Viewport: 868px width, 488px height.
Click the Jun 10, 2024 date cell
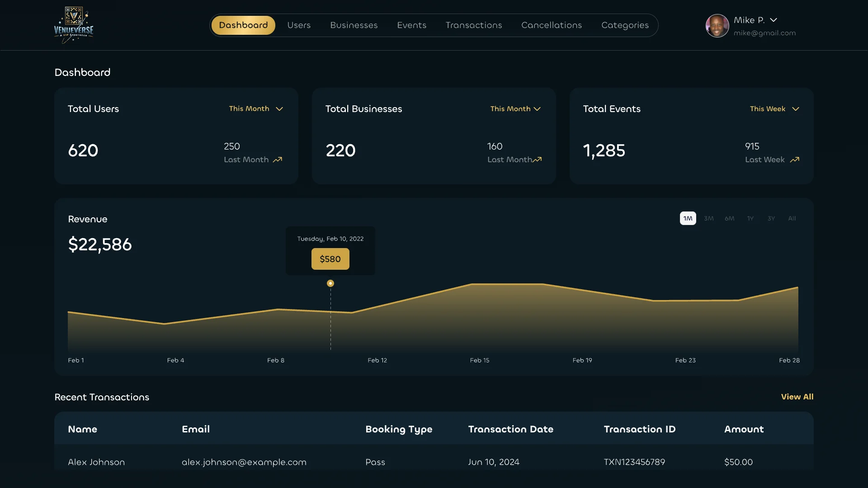(494, 462)
